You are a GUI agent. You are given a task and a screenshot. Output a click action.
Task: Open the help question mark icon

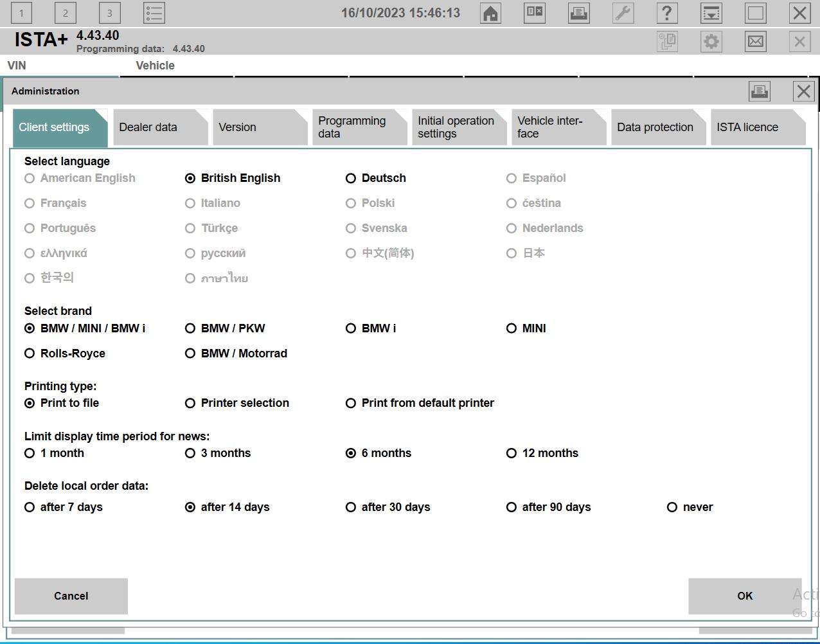[x=667, y=13]
